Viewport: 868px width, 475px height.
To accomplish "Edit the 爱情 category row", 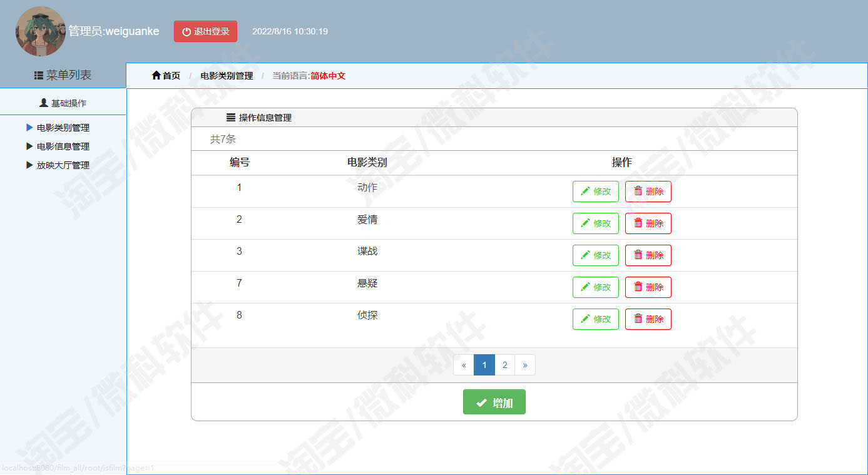I will tap(596, 223).
